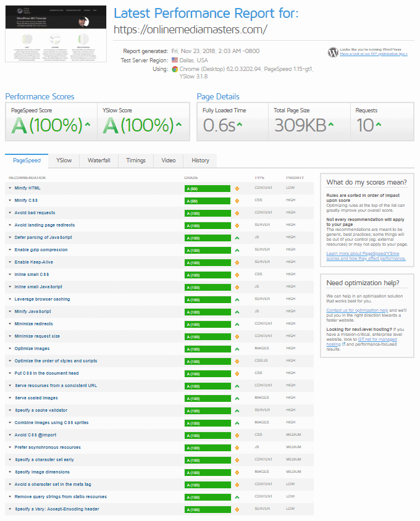Viewport: 420px width, 521px height.
Task: Click the Chrome browser icon
Action: (x=175, y=69)
